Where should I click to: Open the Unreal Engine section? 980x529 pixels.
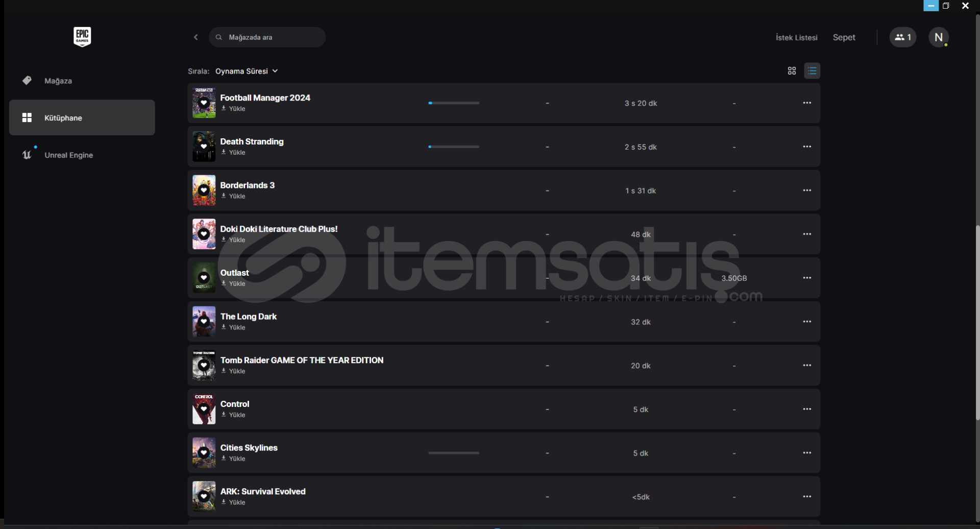tap(82, 155)
